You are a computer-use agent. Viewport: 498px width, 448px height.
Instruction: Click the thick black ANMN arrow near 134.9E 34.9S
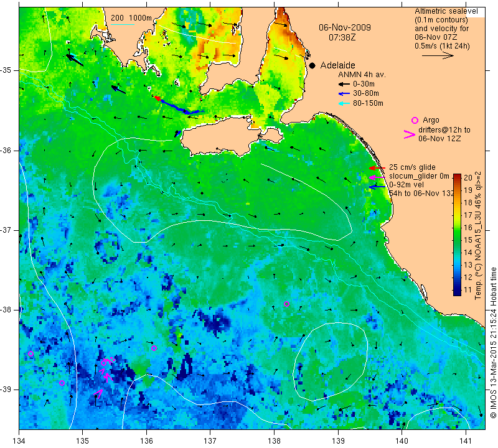click(75, 60)
